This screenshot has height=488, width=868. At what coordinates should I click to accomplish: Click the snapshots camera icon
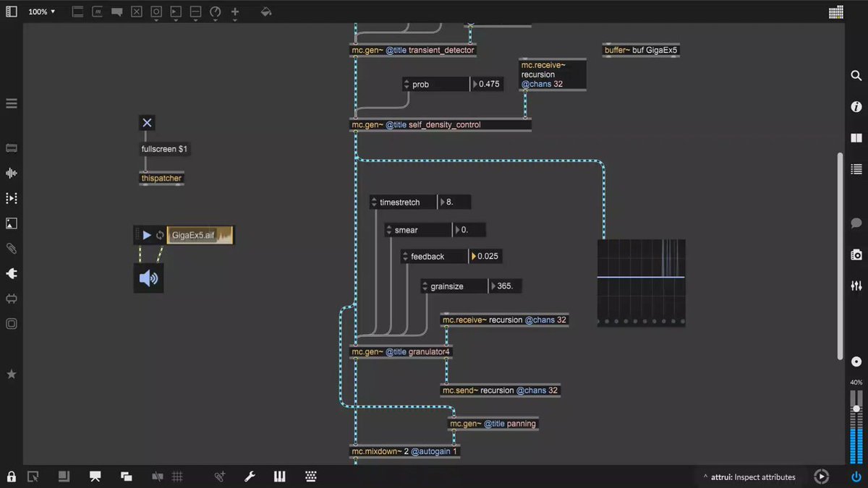tap(856, 254)
